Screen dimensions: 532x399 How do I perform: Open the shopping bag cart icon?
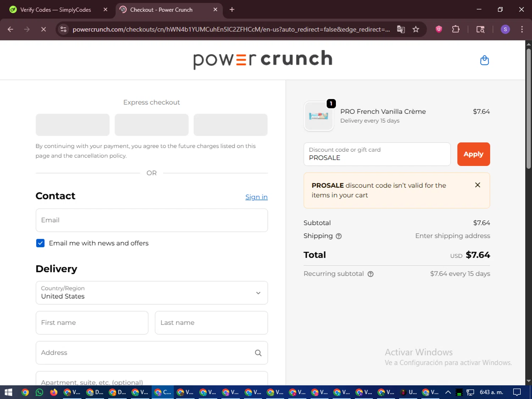[x=484, y=60]
